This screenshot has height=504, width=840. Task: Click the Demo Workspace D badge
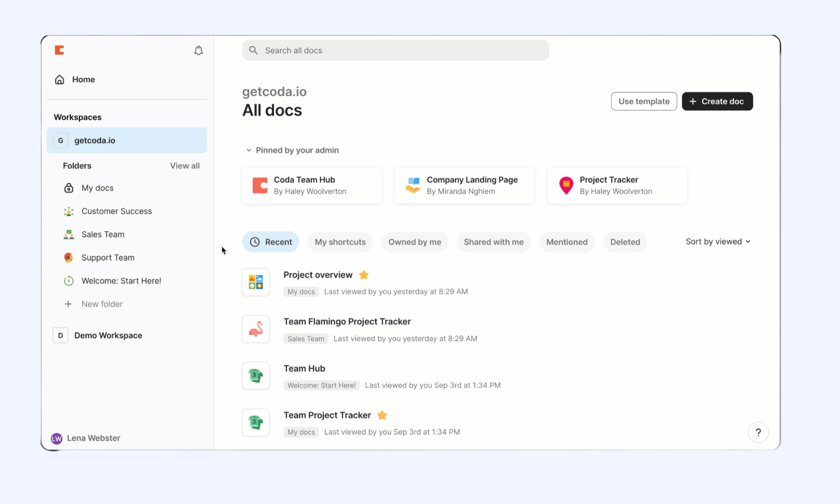[x=60, y=335]
